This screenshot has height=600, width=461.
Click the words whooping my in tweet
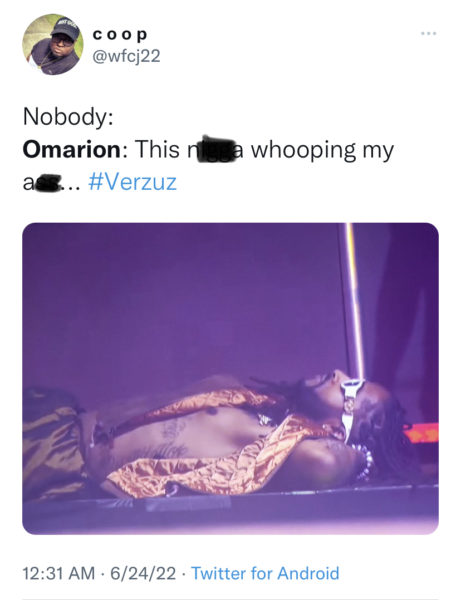322,150
